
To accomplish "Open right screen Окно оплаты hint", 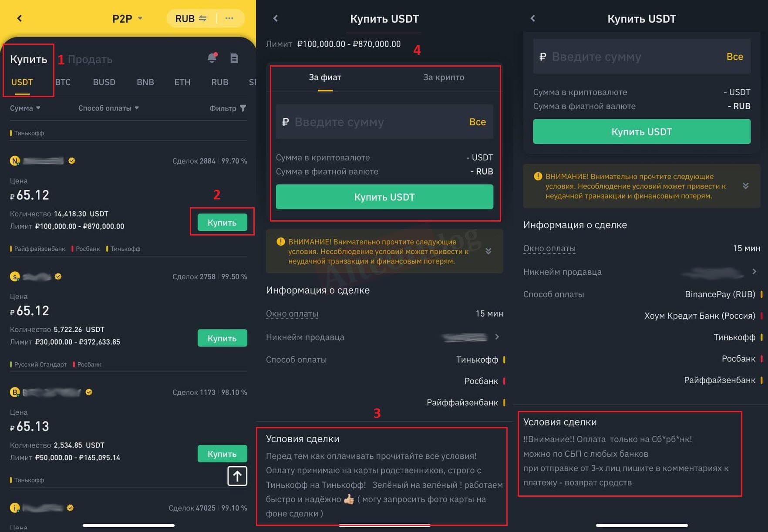I will tap(549, 248).
